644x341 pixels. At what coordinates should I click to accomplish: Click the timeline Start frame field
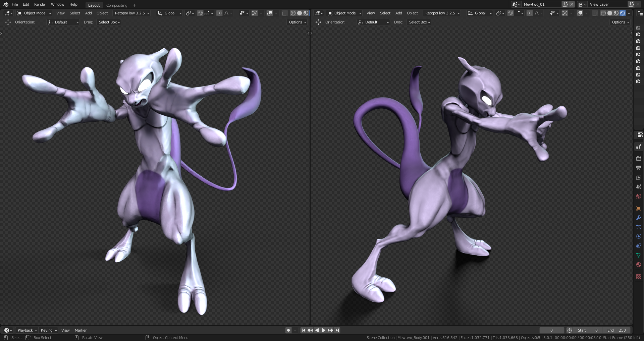[x=588, y=330]
